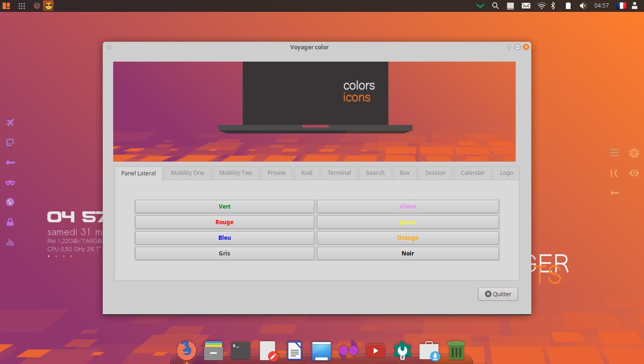Open the text editor dock icon
The image size is (644, 364).
(268, 351)
